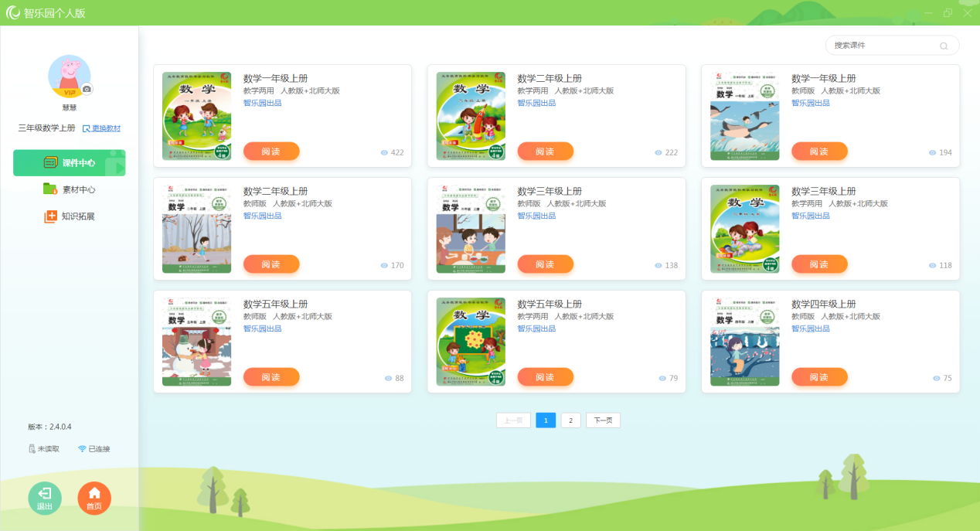Click 阅读 on the card with 222 views
Screen dimensions: 980x531
(546, 151)
